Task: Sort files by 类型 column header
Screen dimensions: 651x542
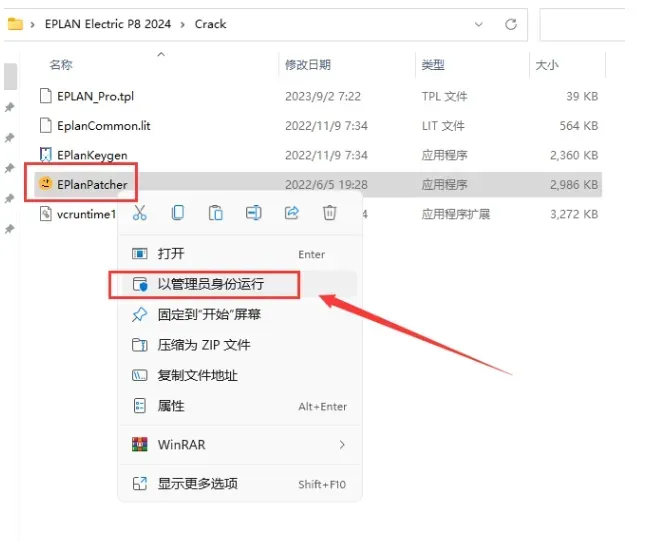Action: pos(433,65)
